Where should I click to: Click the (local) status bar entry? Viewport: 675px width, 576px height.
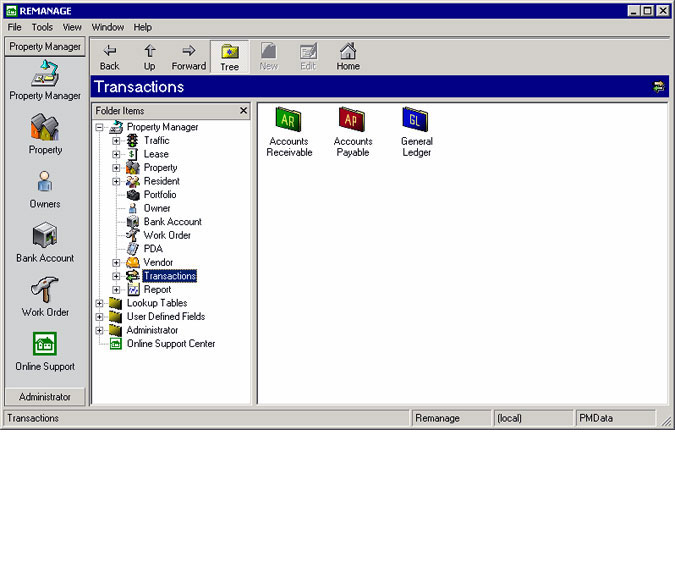(x=533, y=418)
